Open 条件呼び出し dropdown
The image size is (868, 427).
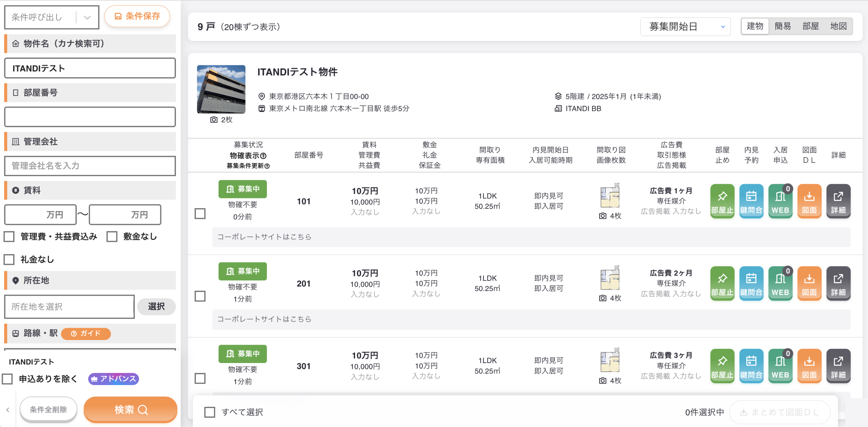pyautogui.click(x=52, y=17)
